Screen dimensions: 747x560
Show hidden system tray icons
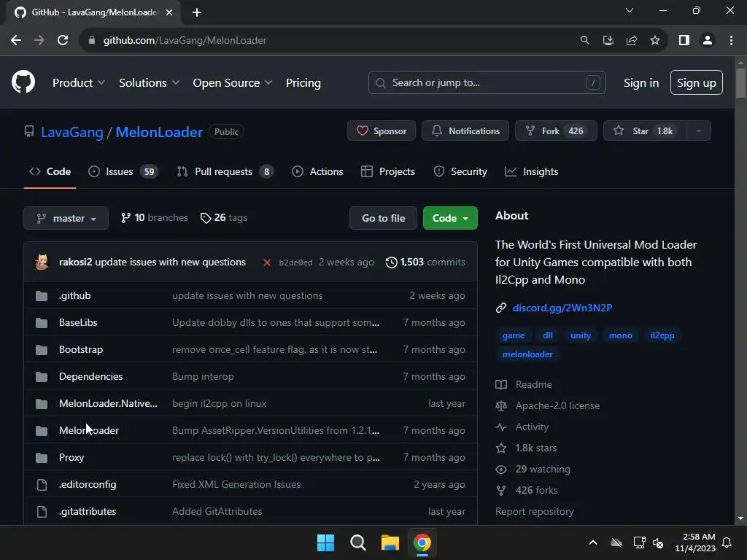pos(593,542)
